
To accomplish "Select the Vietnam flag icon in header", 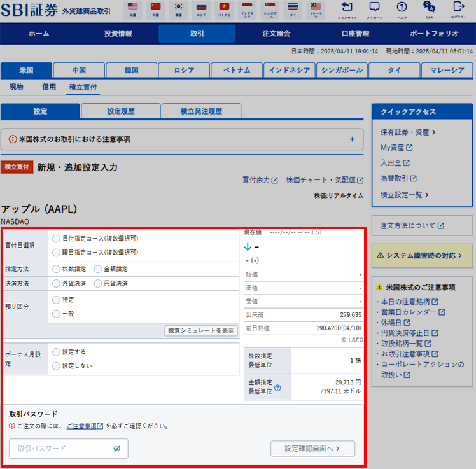I will click(x=225, y=10).
